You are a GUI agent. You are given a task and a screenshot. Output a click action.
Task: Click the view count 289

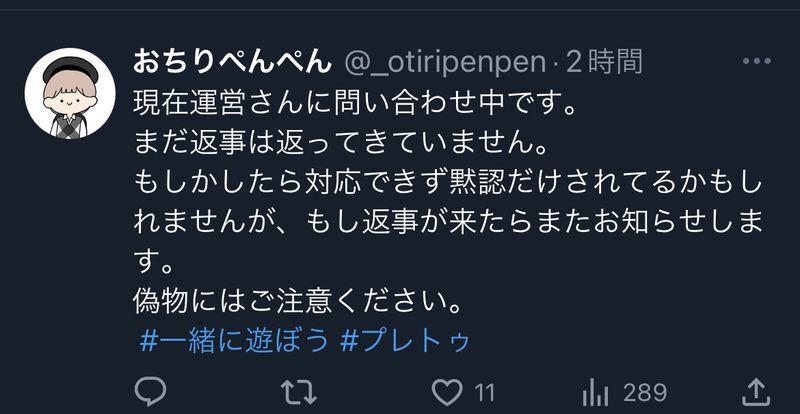pyautogui.click(x=645, y=393)
